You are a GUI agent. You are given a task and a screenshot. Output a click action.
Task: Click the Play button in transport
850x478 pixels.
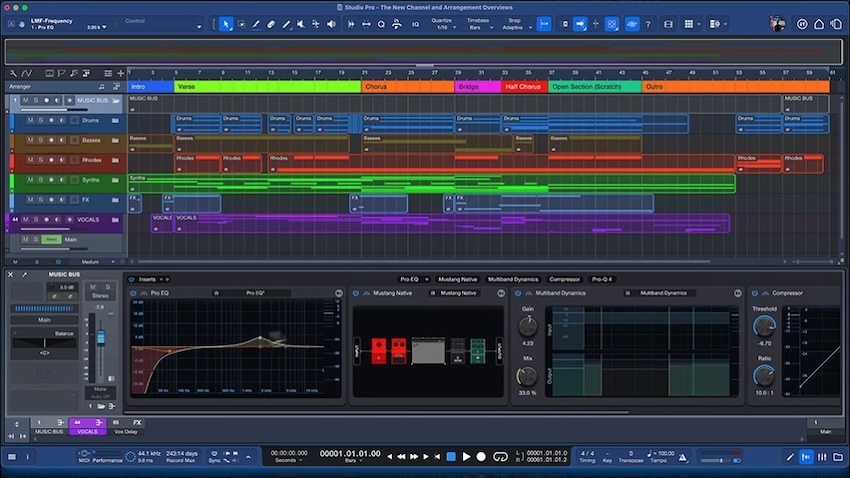point(466,456)
